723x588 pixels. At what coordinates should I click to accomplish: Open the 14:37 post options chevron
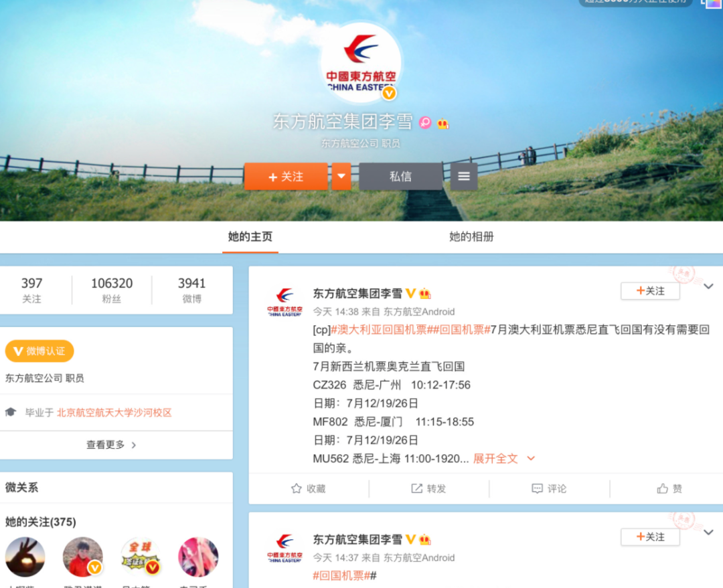[x=709, y=532]
